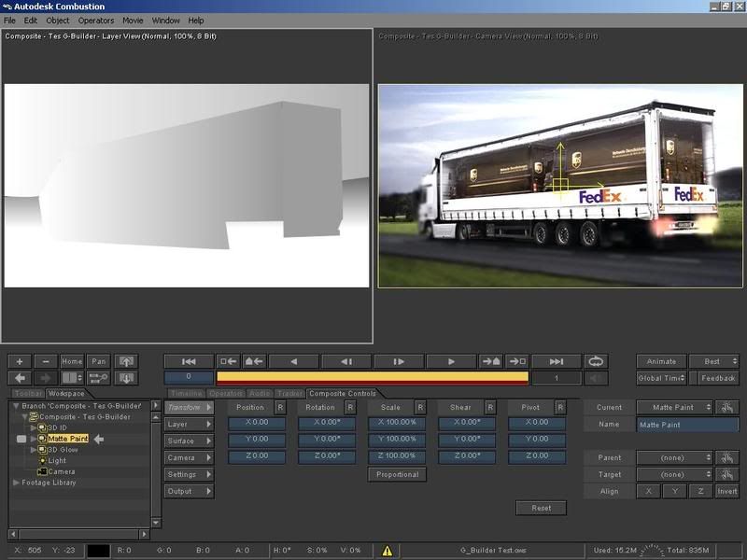Go back with the left arrow navigation button
747x560 pixels.
pos(20,378)
